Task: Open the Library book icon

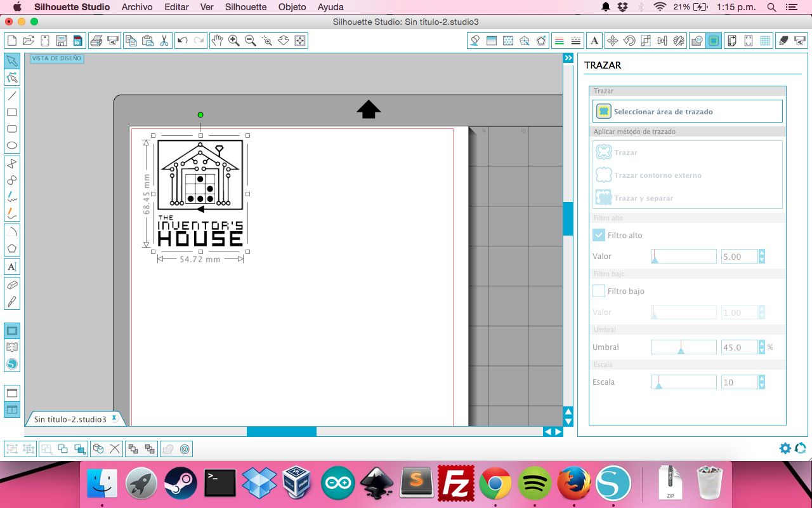Action: coord(12,347)
